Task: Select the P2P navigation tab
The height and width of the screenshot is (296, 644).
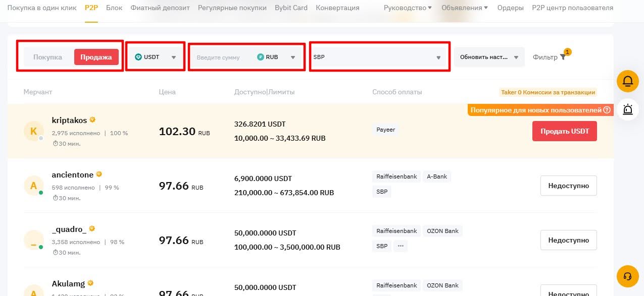Action: tap(91, 8)
